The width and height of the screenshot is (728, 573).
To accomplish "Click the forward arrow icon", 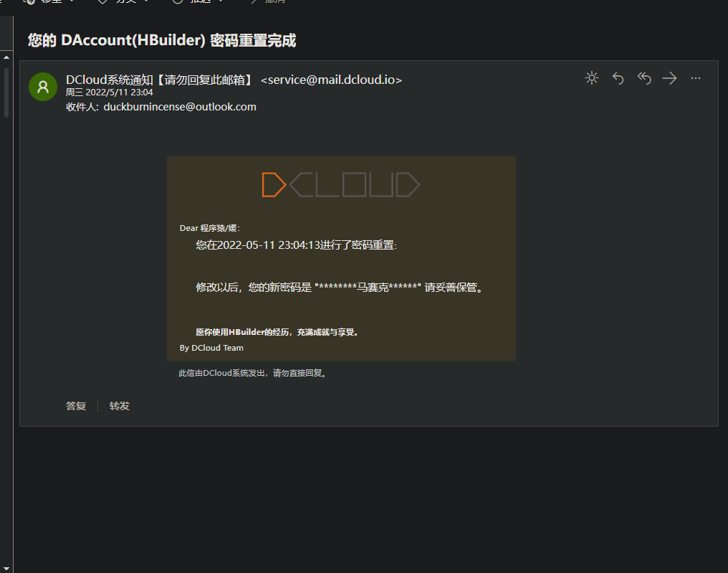I will 669,78.
